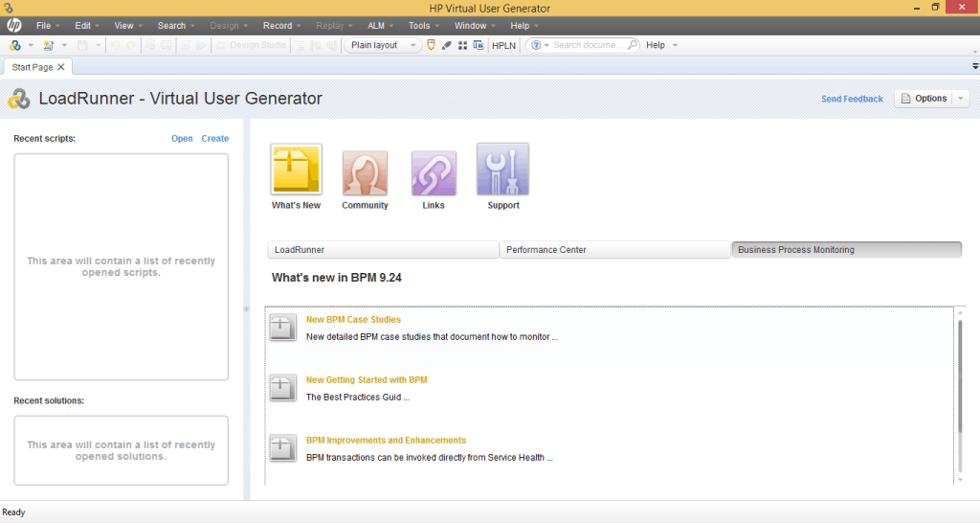Screen dimensions: 980x523
Task: Open the Edit menu
Action: 87,26
